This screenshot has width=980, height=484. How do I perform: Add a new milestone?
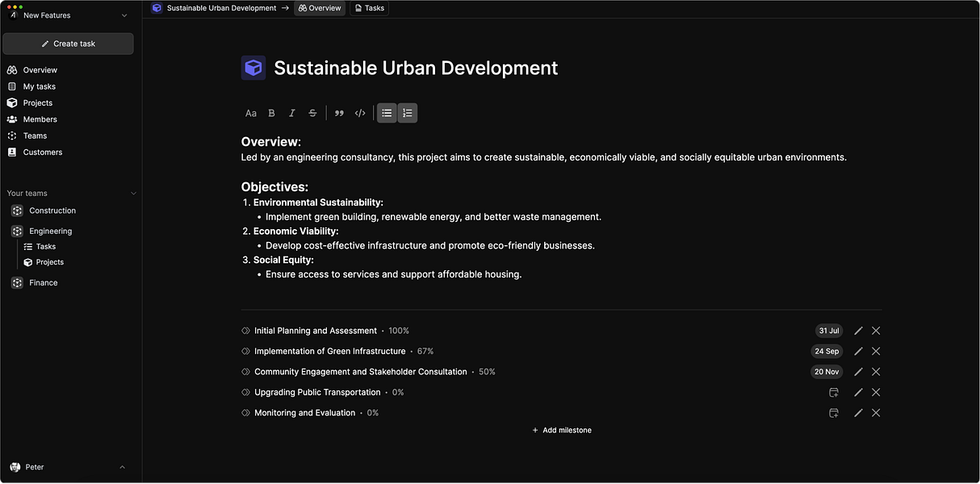(562, 430)
